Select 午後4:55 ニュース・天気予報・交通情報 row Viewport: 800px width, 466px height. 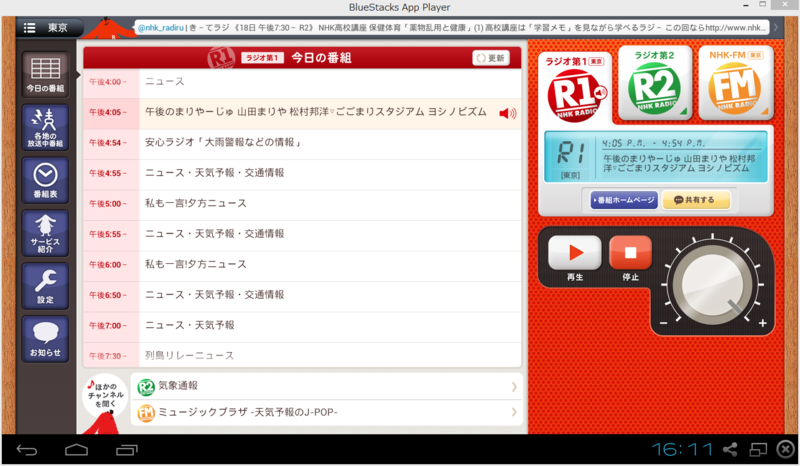[303, 173]
